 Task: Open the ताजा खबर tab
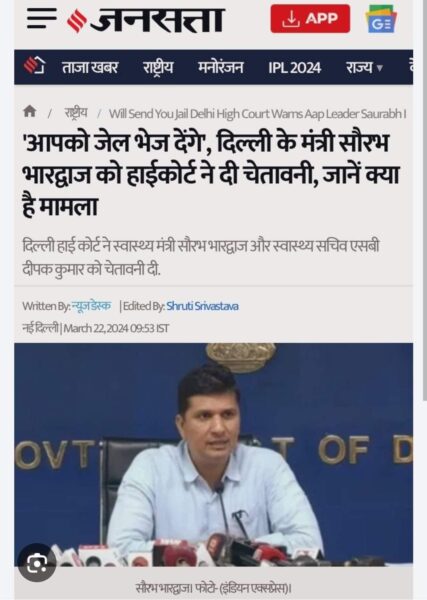[90, 68]
